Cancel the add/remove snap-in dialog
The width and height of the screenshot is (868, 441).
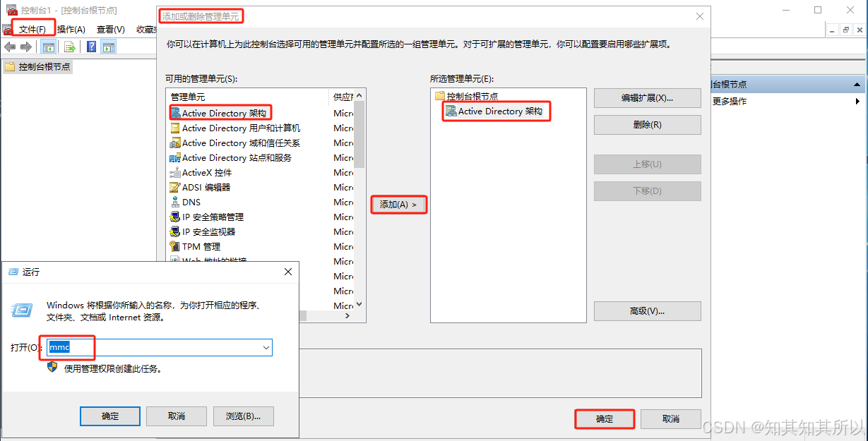[671, 419]
